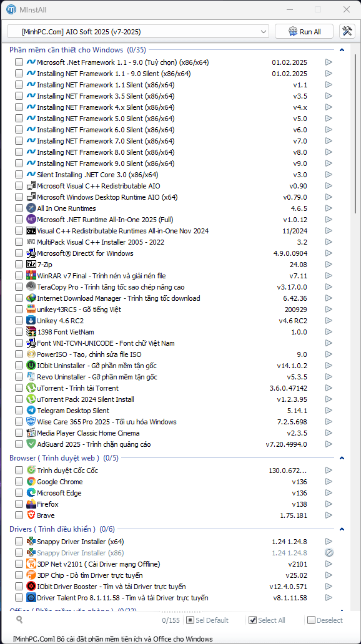The width and height of the screenshot is (361, 644).
Task: Run the Firefox installer play arrow
Action: pos(329,504)
